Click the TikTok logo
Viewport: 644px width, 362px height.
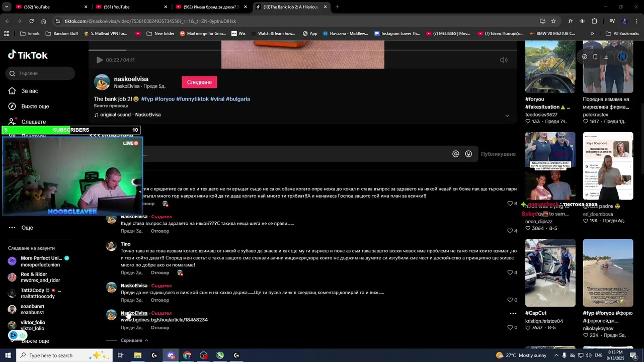(x=28, y=55)
